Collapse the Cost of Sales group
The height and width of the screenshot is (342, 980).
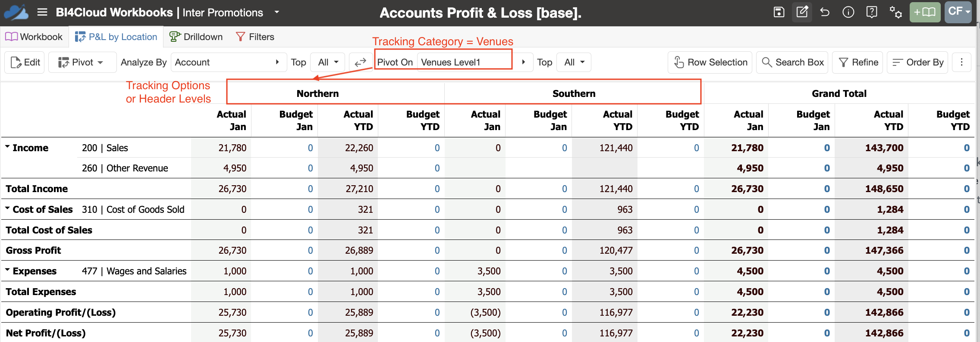(x=7, y=208)
